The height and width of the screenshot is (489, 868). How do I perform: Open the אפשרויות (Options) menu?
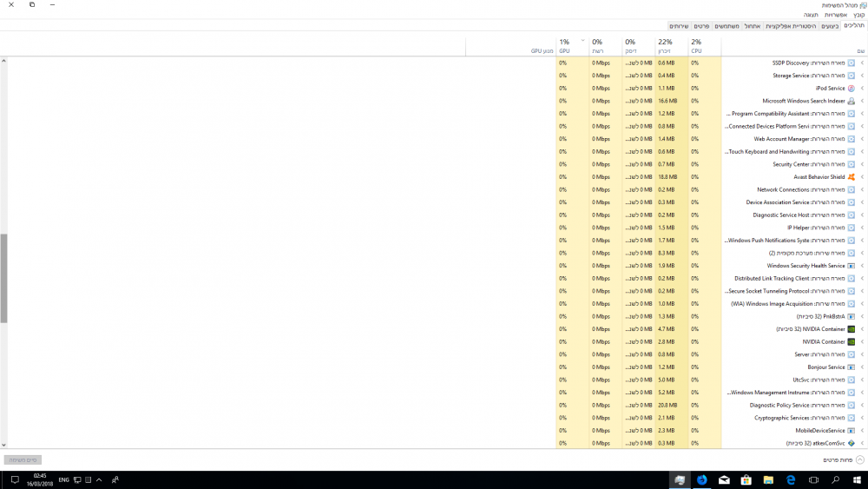(835, 15)
